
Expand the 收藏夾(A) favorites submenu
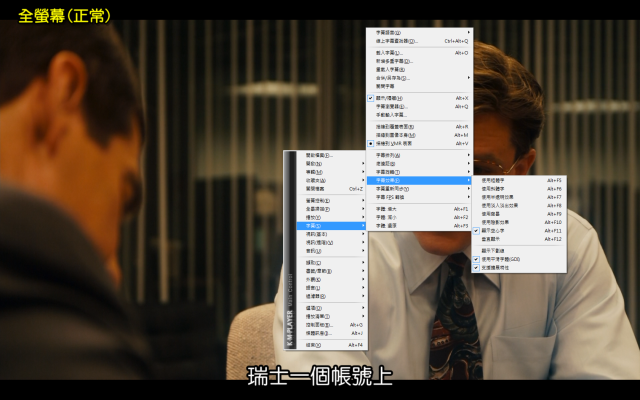(x=331, y=180)
